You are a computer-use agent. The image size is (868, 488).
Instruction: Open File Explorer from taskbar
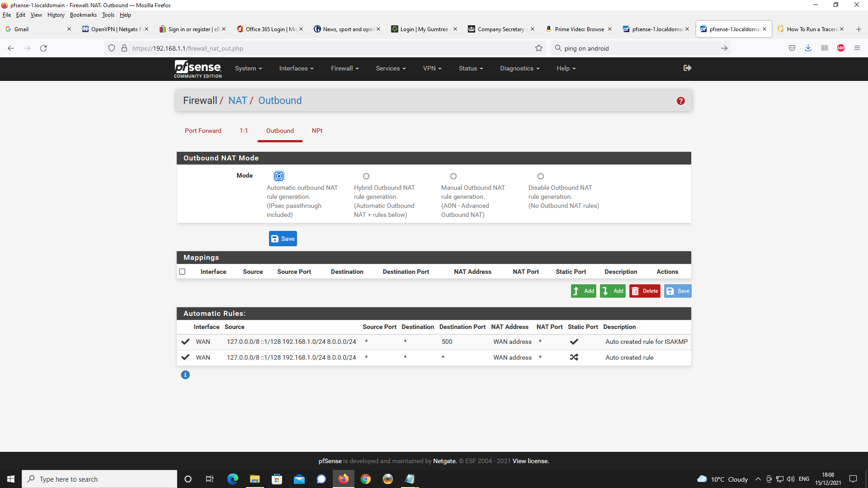tap(255, 479)
